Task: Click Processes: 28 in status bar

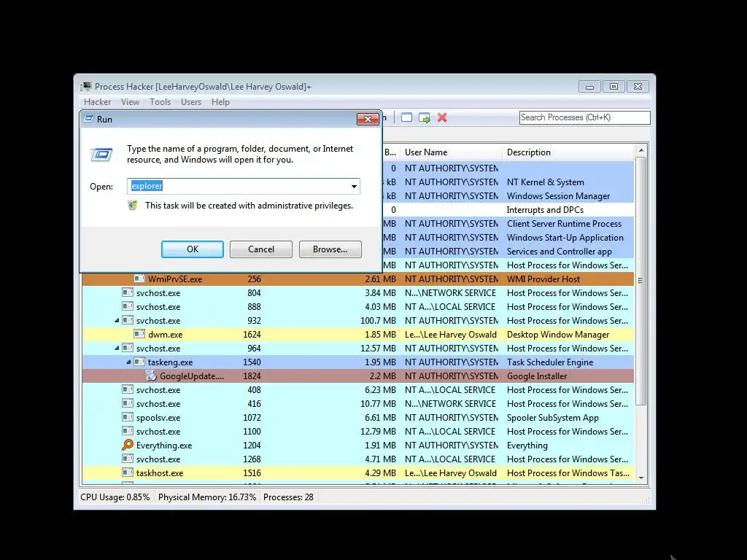Action: coord(288,497)
